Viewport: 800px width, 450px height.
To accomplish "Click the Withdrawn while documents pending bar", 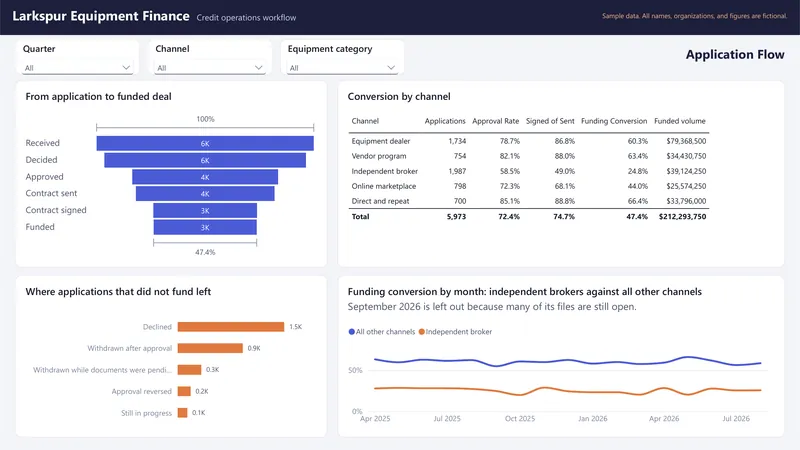I will (x=189, y=369).
